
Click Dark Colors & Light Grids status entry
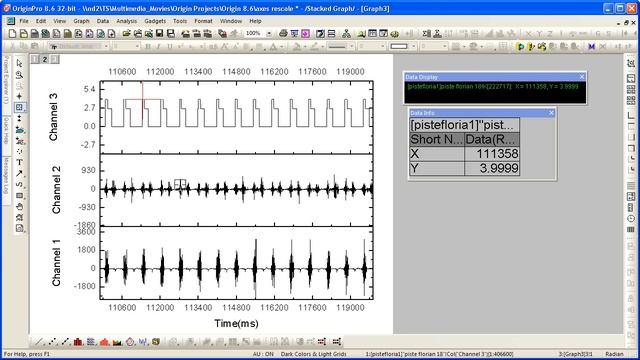[313, 354]
